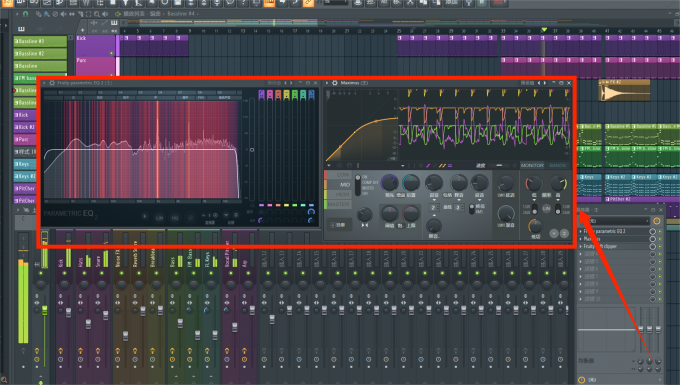Click the Maximus pre gain knob
The image size is (680, 385).
pyautogui.click(x=389, y=183)
